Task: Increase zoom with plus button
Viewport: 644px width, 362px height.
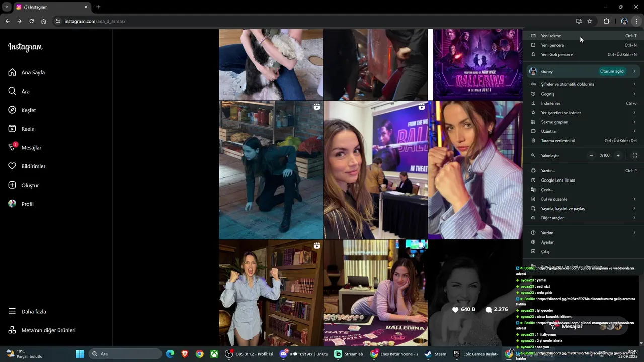Action: (x=618, y=155)
